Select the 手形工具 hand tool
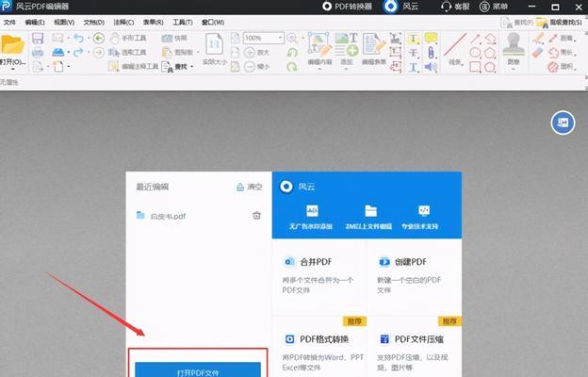 coord(128,38)
